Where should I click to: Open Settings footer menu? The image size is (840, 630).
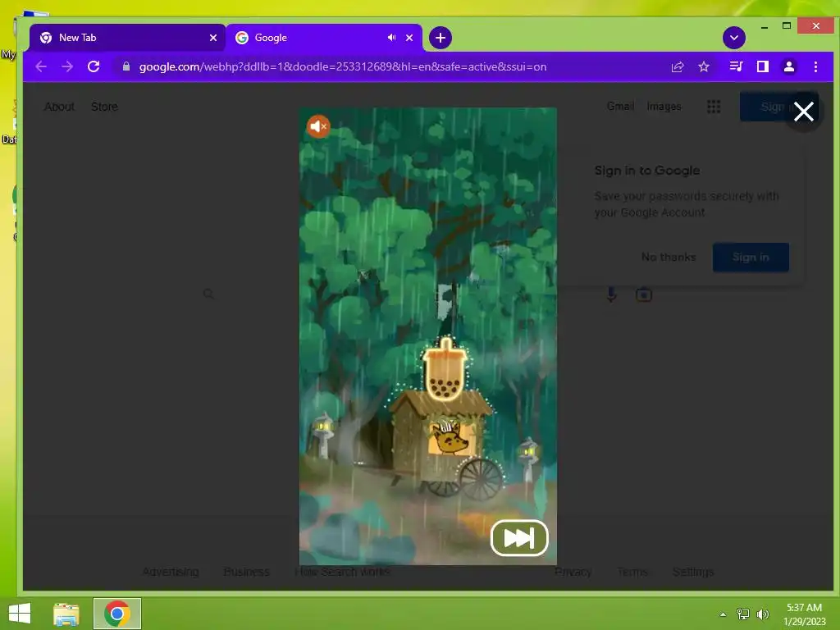693,572
